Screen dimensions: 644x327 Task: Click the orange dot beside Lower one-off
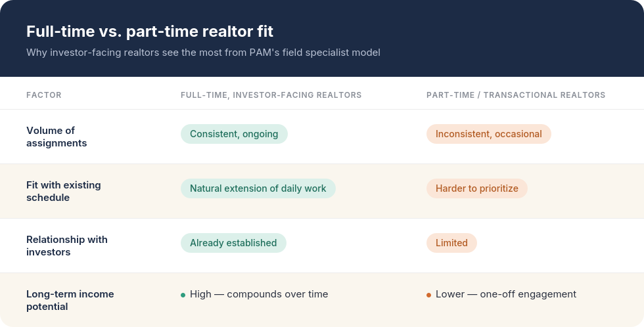coord(428,295)
